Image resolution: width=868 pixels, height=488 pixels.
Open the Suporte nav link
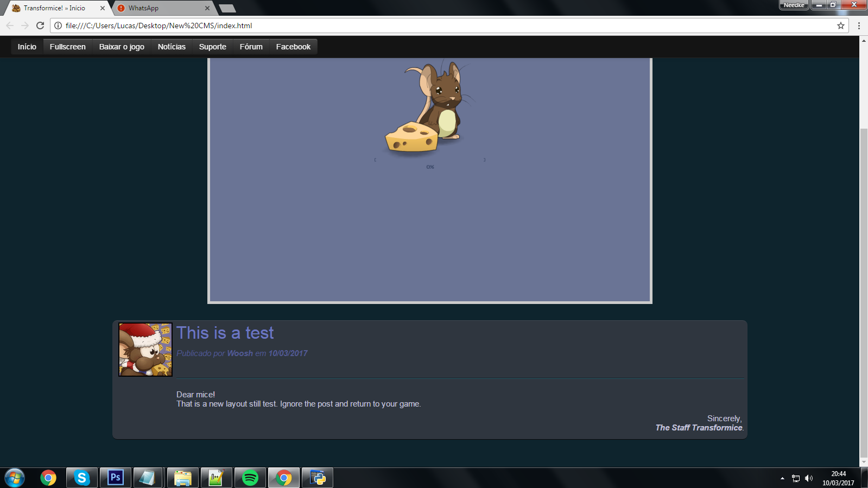click(212, 47)
